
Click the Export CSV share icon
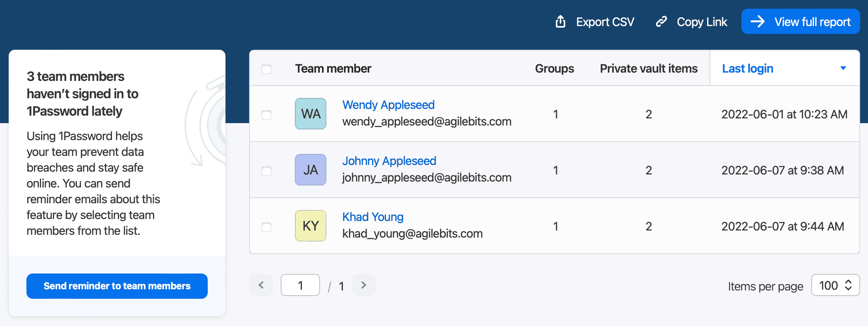coord(561,21)
